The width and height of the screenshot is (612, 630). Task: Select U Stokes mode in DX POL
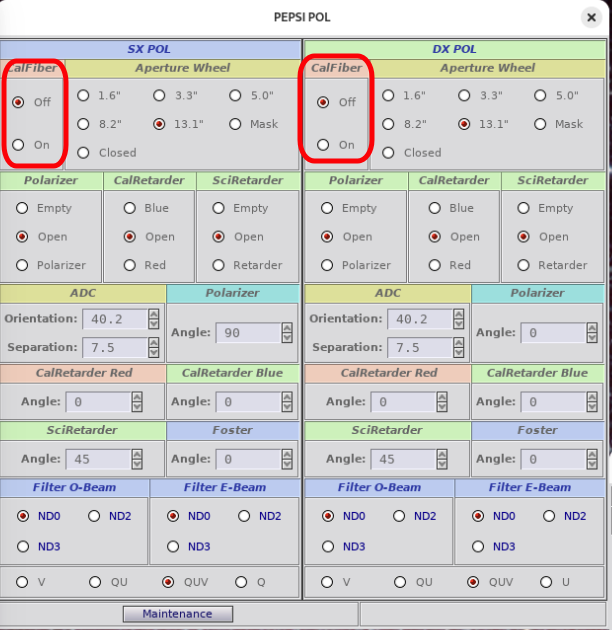tap(546, 582)
